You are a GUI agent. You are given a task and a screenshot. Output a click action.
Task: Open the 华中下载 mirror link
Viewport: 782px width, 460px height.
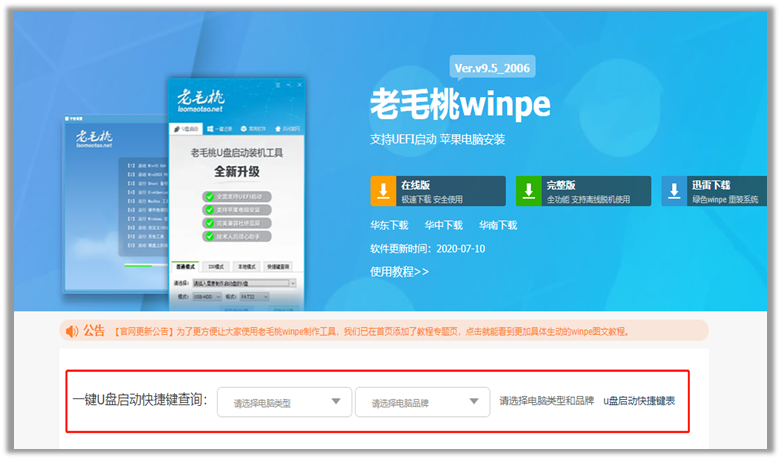click(443, 226)
